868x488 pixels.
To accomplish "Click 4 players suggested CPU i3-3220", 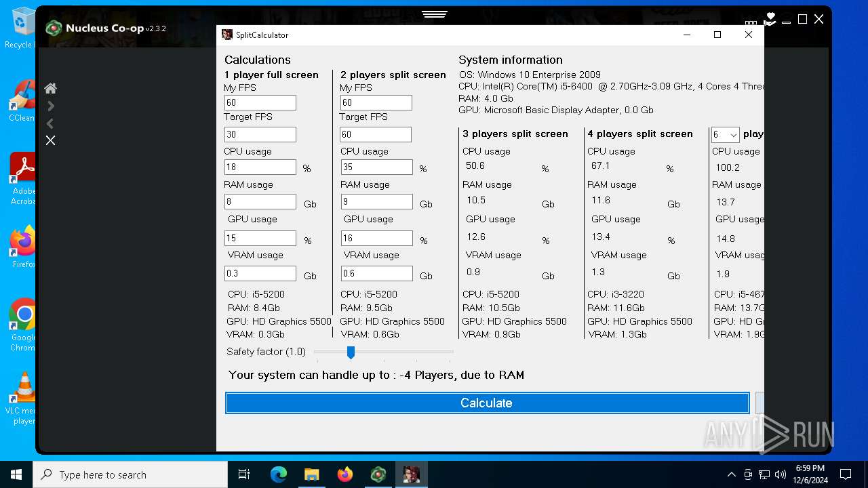I will click(x=616, y=294).
